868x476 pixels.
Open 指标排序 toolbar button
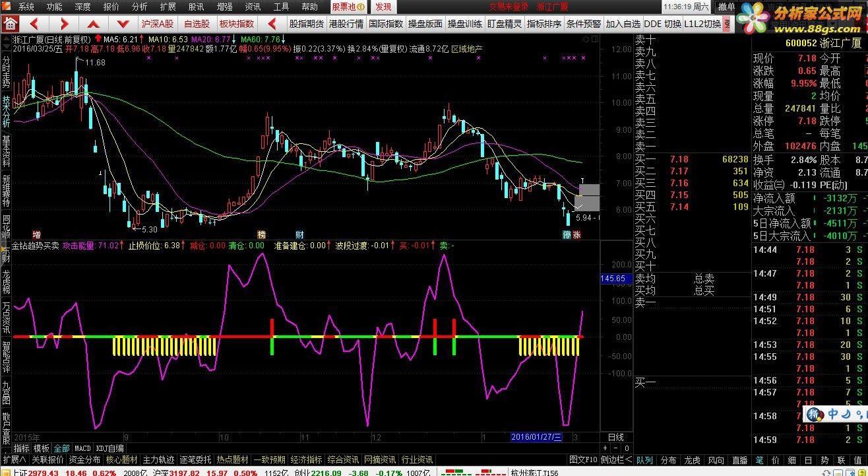[544, 24]
